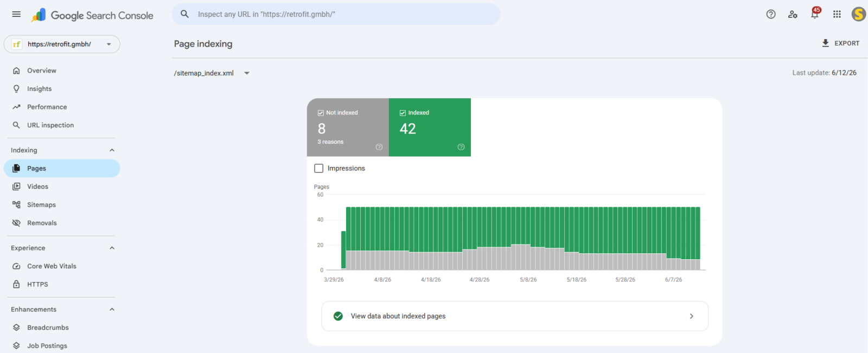868x353 pixels.
Task: Click the Removals eye-slash icon
Action: point(16,223)
